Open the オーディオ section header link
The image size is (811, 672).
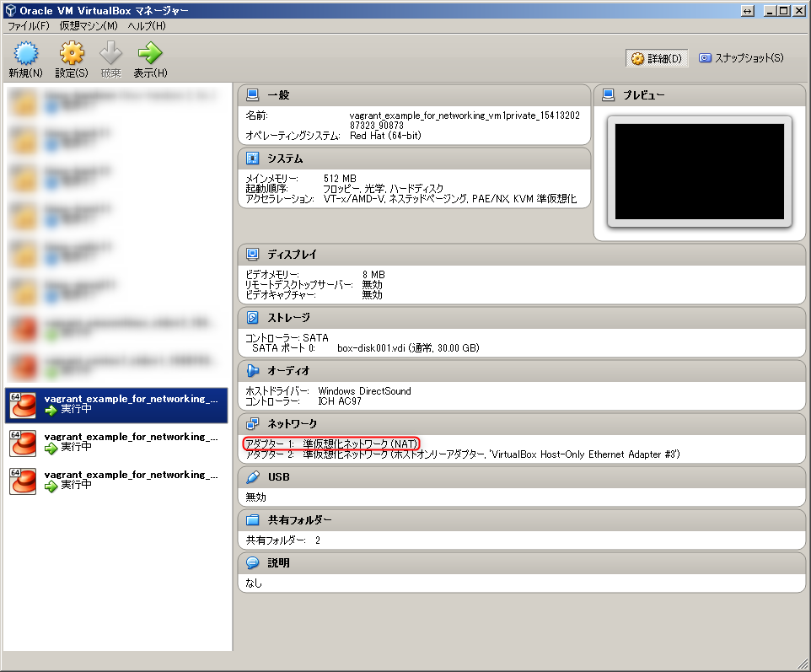(x=288, y=371)
